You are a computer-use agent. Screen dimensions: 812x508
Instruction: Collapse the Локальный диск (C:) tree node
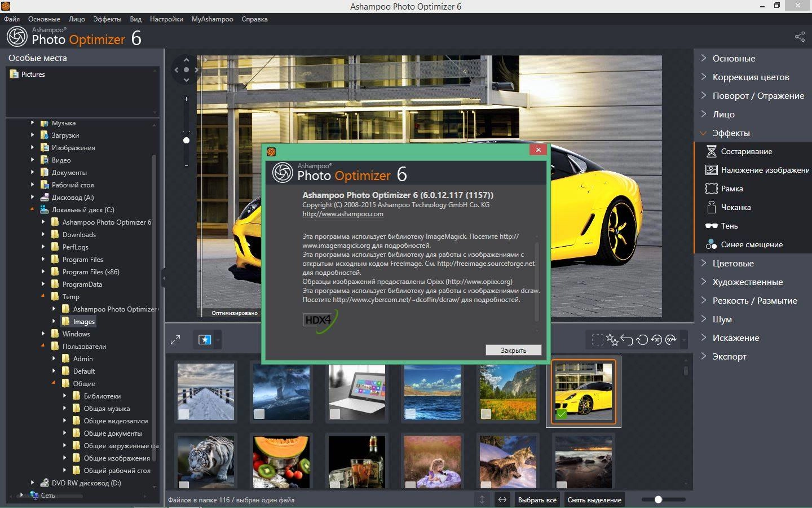(x=32, y=209)
